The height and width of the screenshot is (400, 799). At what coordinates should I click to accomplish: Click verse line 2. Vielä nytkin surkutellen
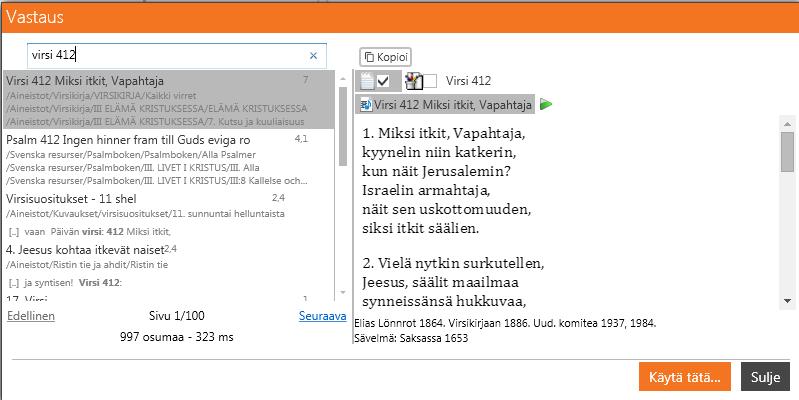[454, 263]
